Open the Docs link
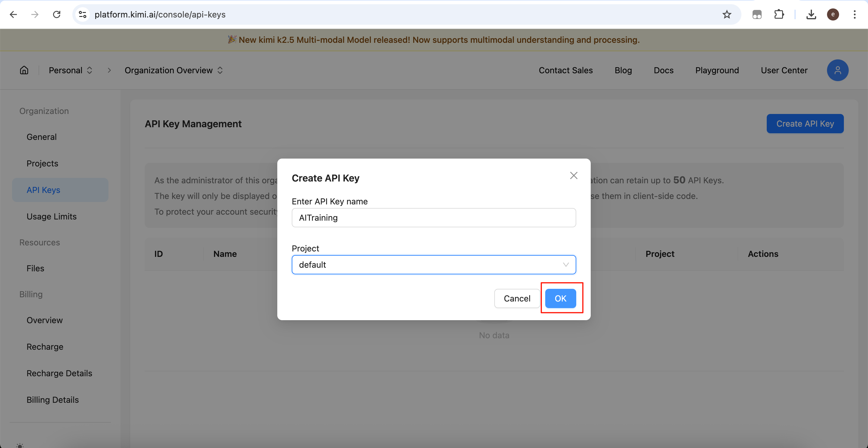868x448 pixels. pyautogui.click(x=663, y=70)
